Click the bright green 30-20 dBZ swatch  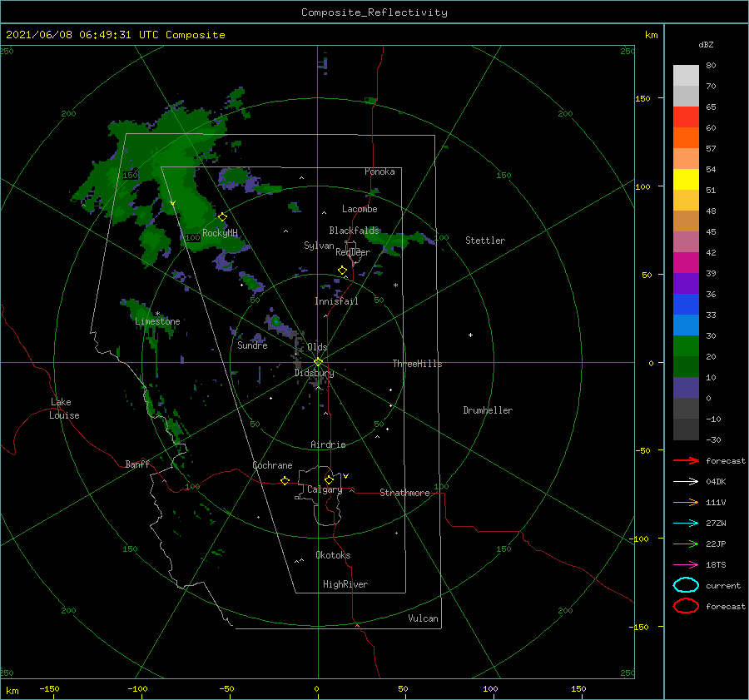coord(686,346)
